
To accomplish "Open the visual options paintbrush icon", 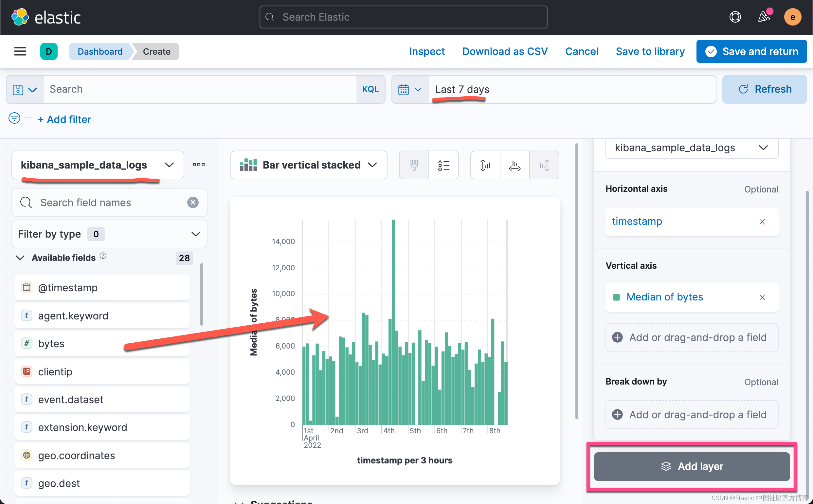I will (414, 165).
